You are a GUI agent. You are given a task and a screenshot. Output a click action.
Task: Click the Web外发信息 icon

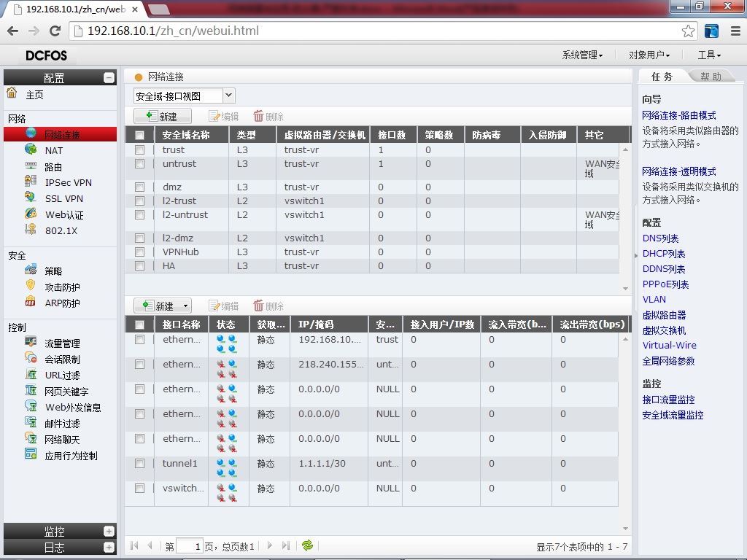pos(31,406)
